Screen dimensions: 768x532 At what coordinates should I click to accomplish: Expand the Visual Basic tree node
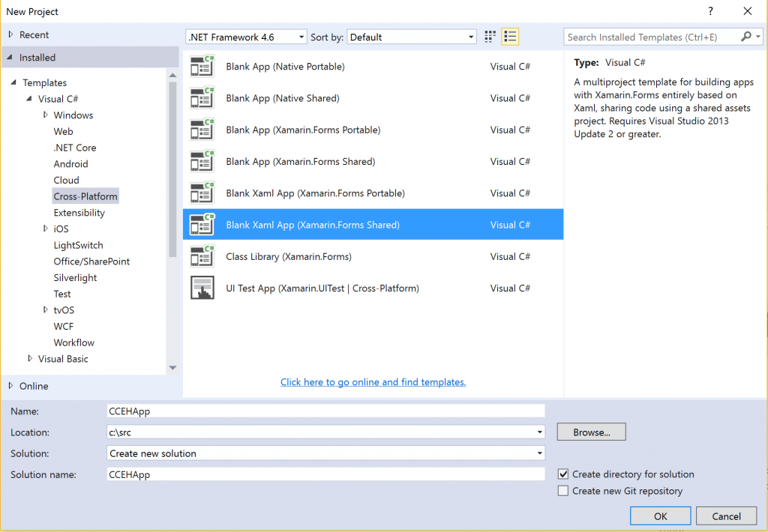[30, 359]
